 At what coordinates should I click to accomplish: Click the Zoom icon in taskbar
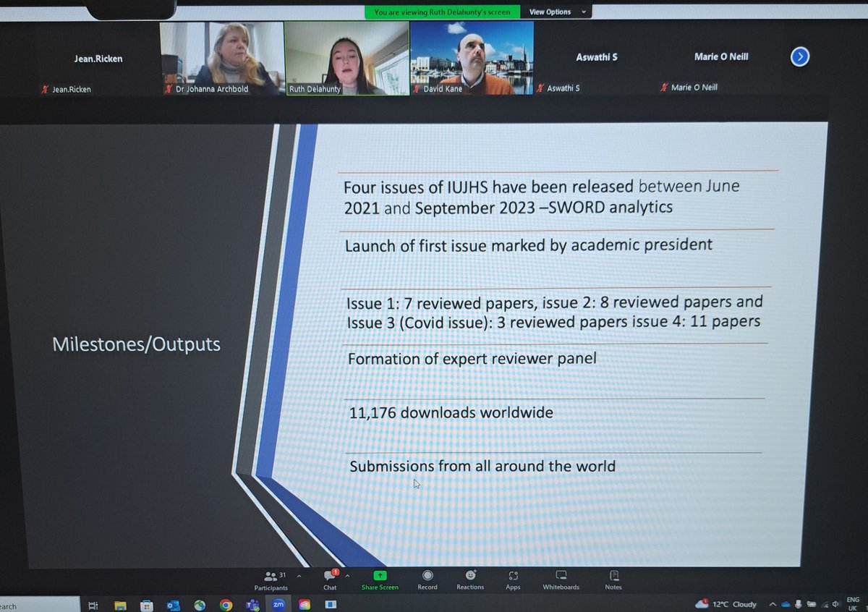click(x=278, y=604)
